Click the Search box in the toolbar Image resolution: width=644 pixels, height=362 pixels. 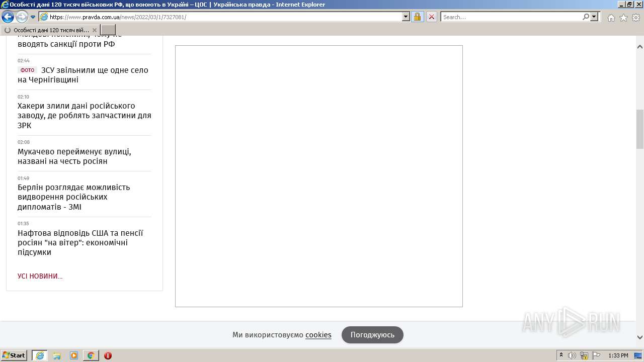[511, 17]
